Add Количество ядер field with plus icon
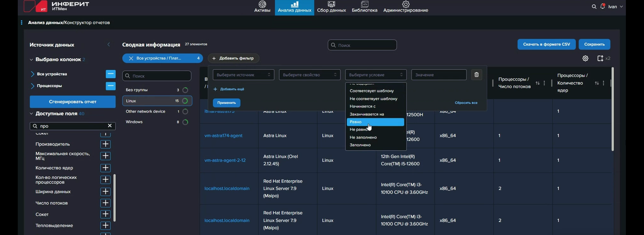The width and height of the screenshot is (644, 235). point(105,168)
